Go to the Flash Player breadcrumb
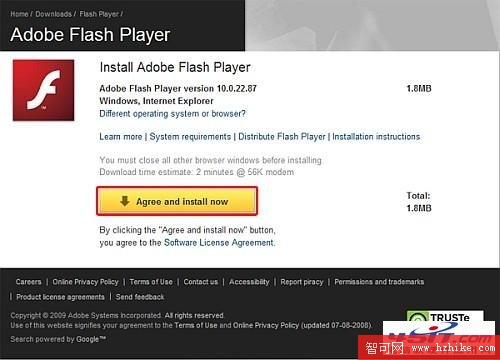This screenshot has height=360, width=500. click(x=99, y=14)
